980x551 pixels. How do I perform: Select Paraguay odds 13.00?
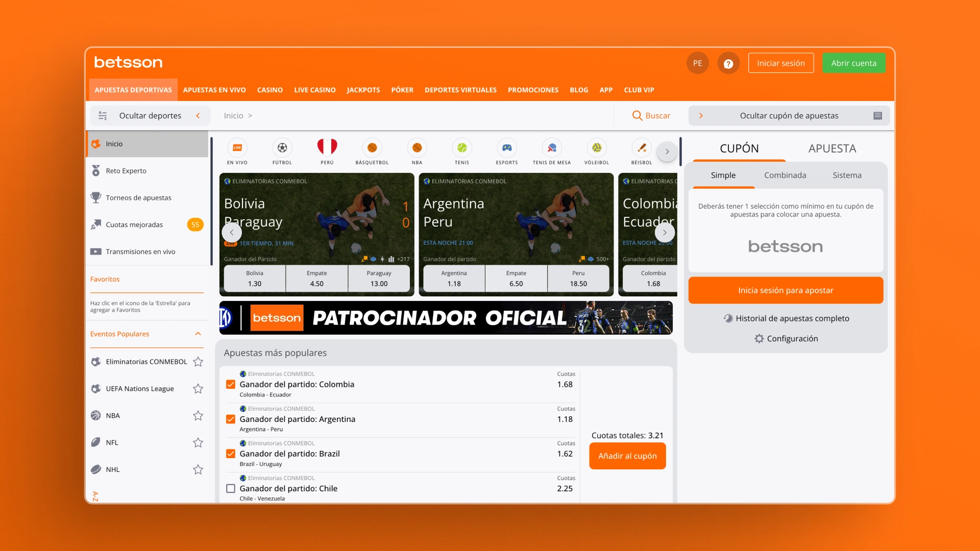coord(379,279)
